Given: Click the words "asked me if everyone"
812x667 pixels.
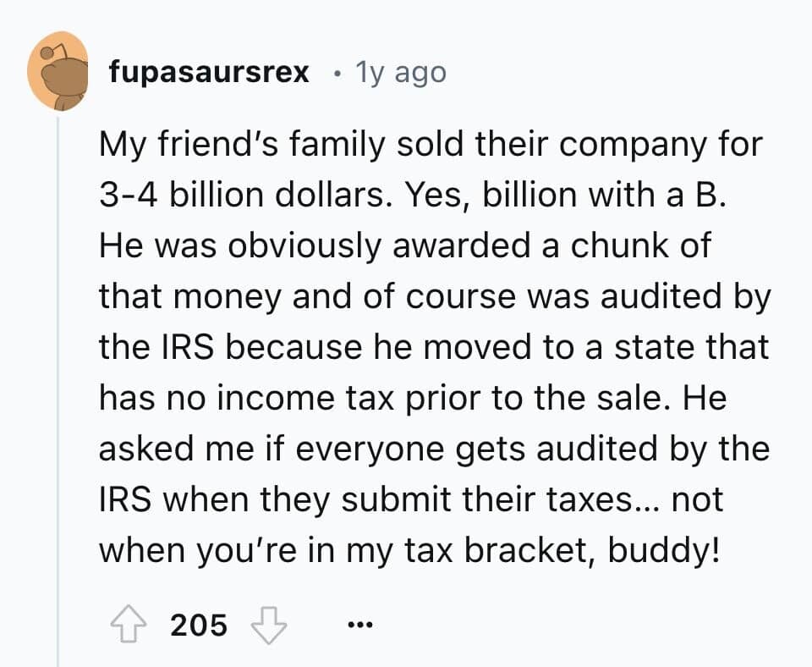Looking at the screenshot, I should tap(272, 449).
